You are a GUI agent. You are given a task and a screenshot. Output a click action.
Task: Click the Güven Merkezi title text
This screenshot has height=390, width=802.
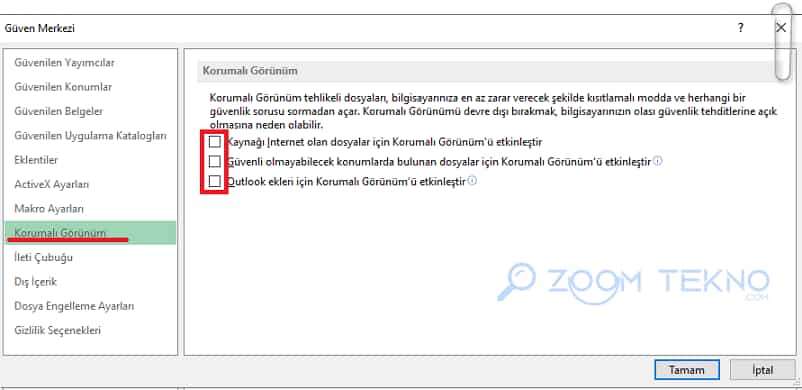[x=40, y=28]
